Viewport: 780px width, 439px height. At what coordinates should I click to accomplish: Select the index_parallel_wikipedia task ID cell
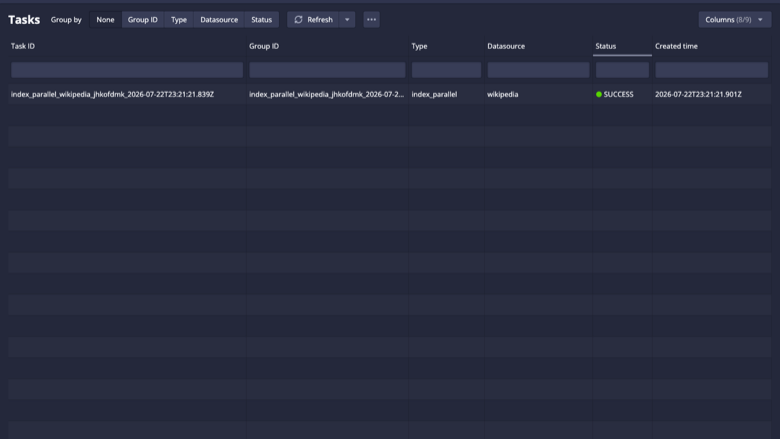point(112,94)
